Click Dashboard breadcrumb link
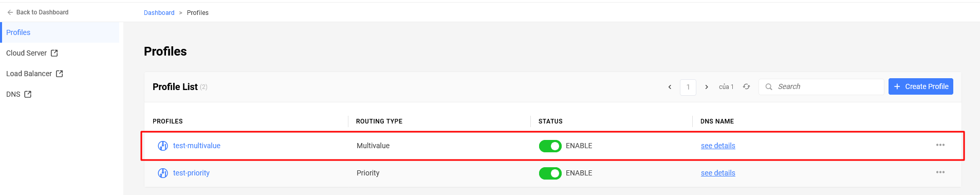 (159, 13)
